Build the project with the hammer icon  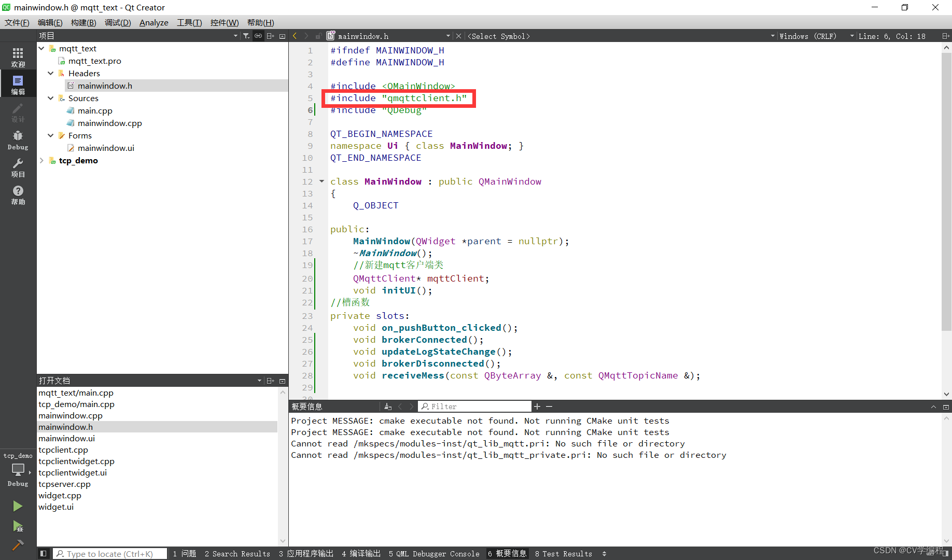point(18,545)
